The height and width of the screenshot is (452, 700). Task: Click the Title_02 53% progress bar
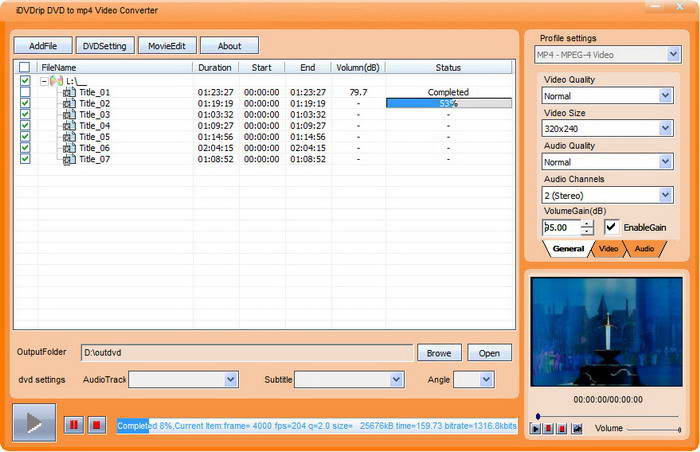pyautogui.click(x=449, y=104)
